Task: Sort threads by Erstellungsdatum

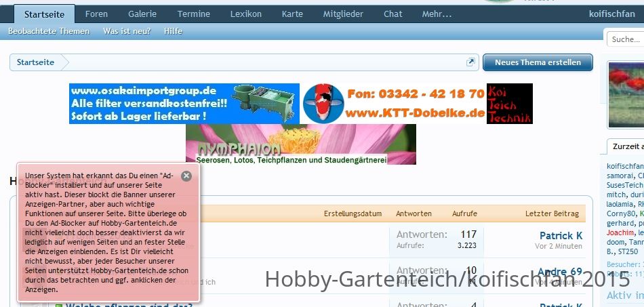Action: 353,214
